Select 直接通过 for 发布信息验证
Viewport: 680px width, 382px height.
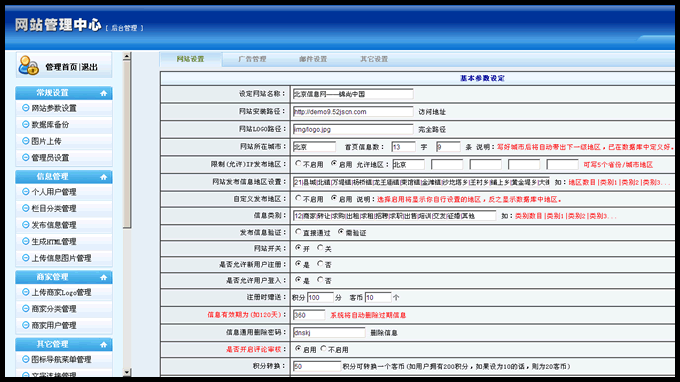click(298, 232)
